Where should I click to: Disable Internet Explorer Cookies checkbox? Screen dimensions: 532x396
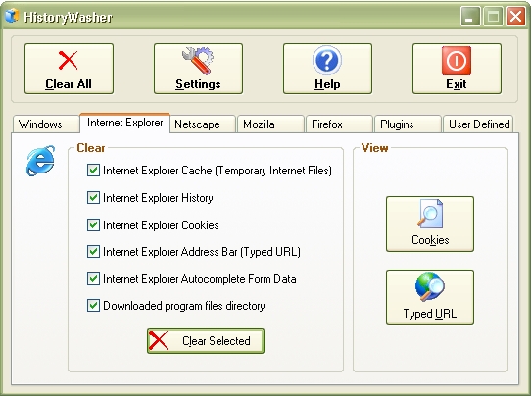click(93, 225)
